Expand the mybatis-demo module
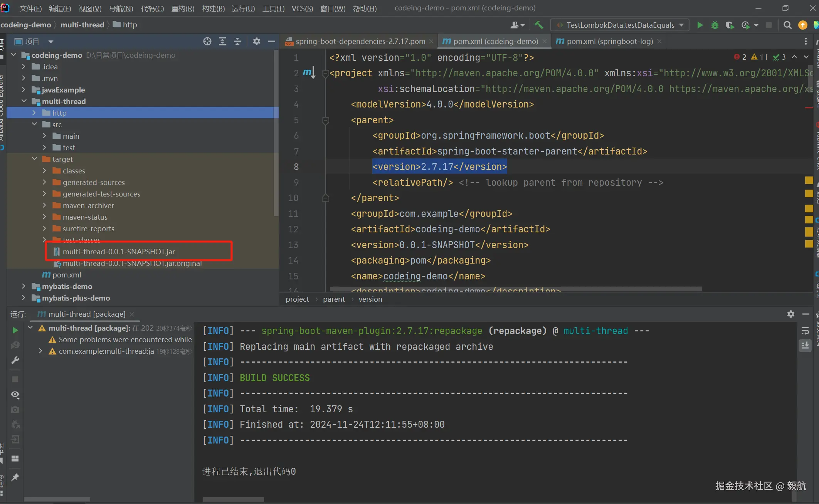The image size is (819, 504). (x=24, y=286)
